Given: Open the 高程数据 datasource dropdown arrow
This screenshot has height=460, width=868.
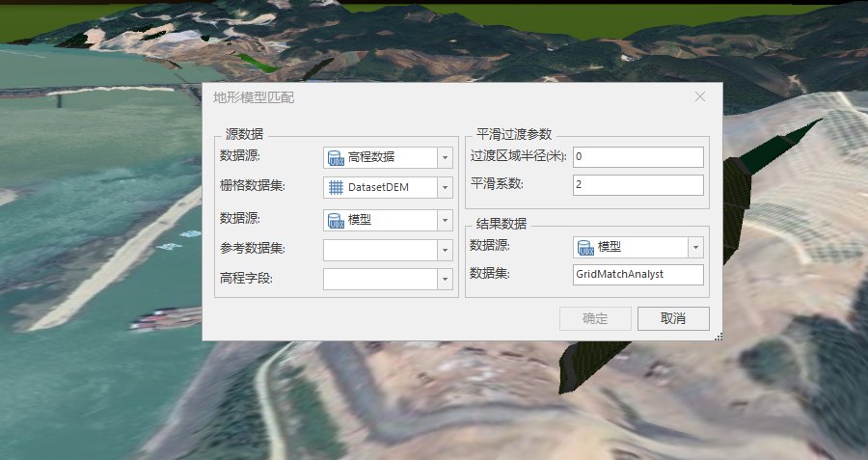Looking at the screenshot, I should click(445, 158).
